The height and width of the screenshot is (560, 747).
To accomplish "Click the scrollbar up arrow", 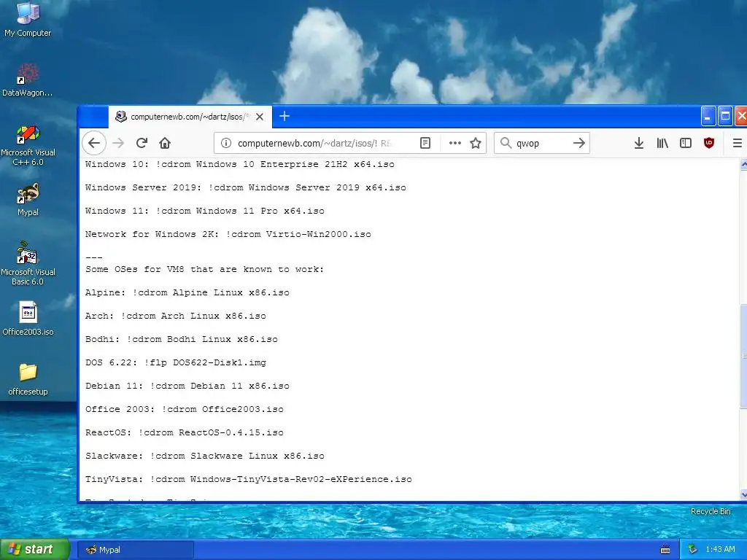I will pyautogui.click(x=743, y=165).
